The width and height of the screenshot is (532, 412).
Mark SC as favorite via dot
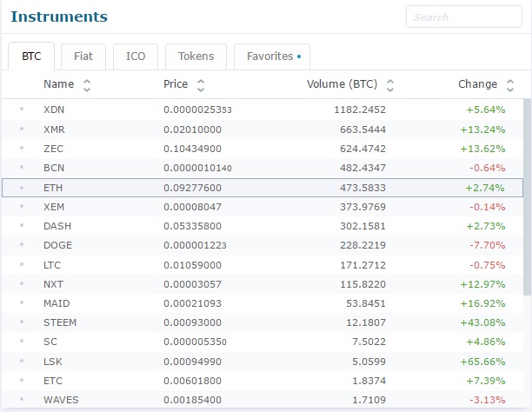[22, 341]
